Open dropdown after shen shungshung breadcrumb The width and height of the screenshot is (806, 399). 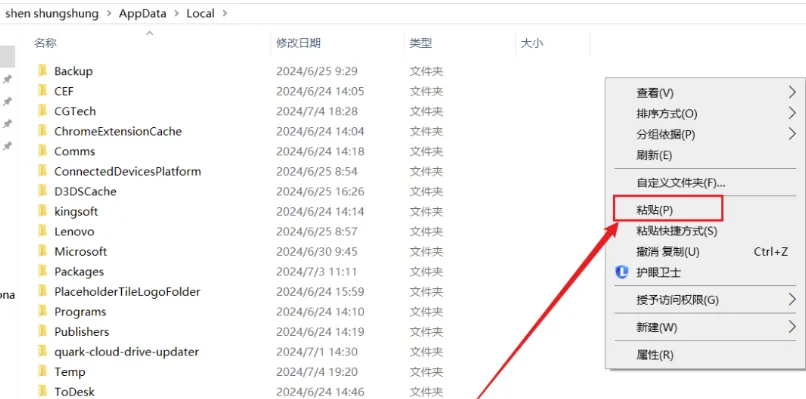click(x=108, y=14)
